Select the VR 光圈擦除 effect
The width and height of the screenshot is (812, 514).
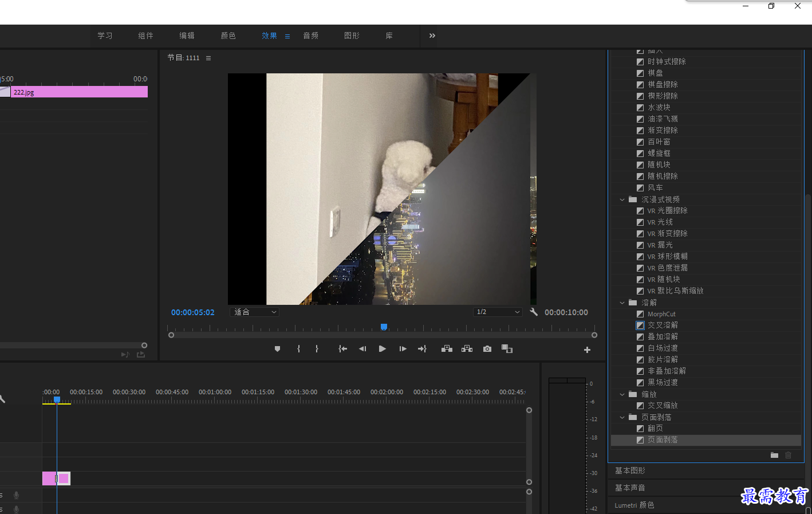[x=667, y=210]
